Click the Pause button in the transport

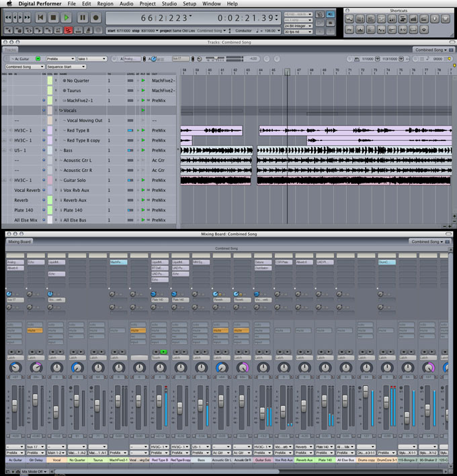(x=83, y=17)
